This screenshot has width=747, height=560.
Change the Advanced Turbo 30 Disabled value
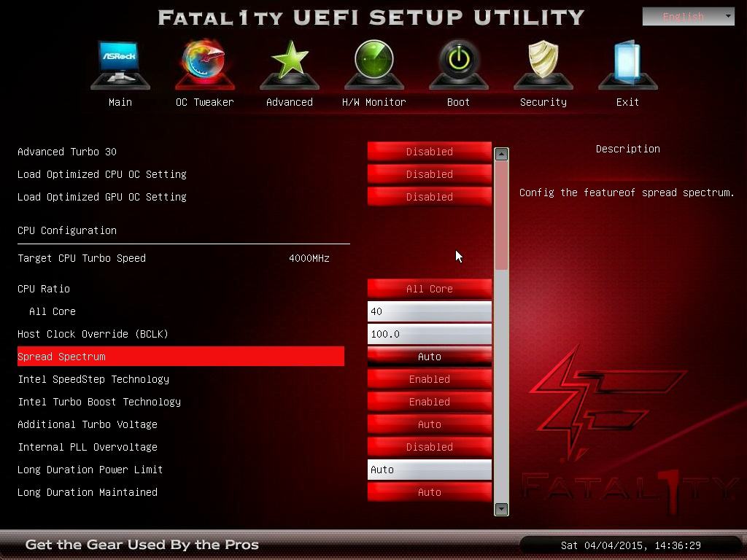point(429,152)
